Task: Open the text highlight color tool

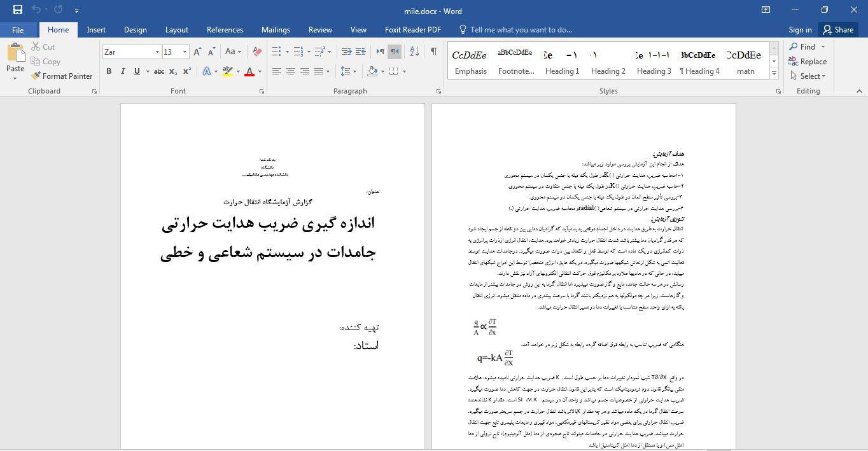Action: 227,71
